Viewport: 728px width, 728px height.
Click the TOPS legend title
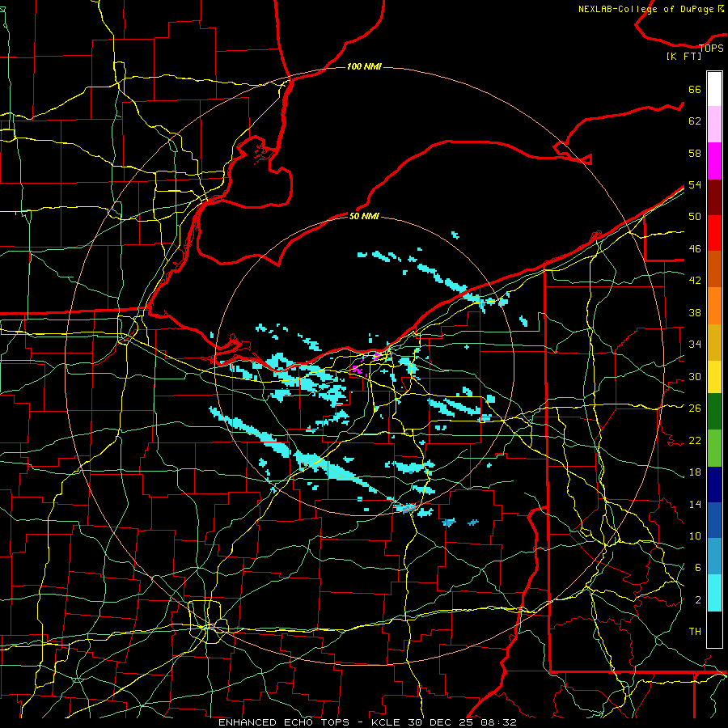711,48
